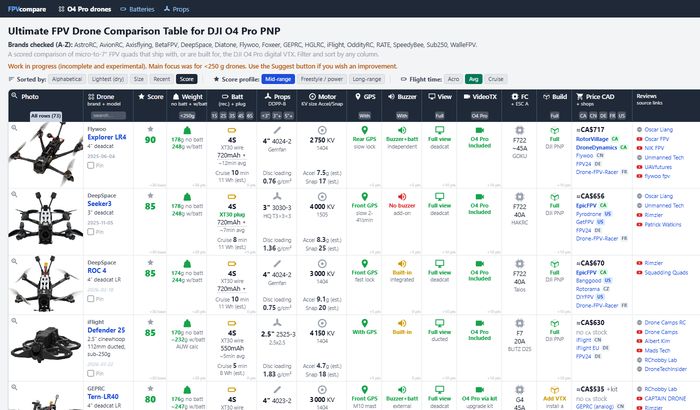Image resolution: width=700 pixels, height=410 pixels.
Task: Click the red No buzzer speaker icon
Action: tap(402, 197)
